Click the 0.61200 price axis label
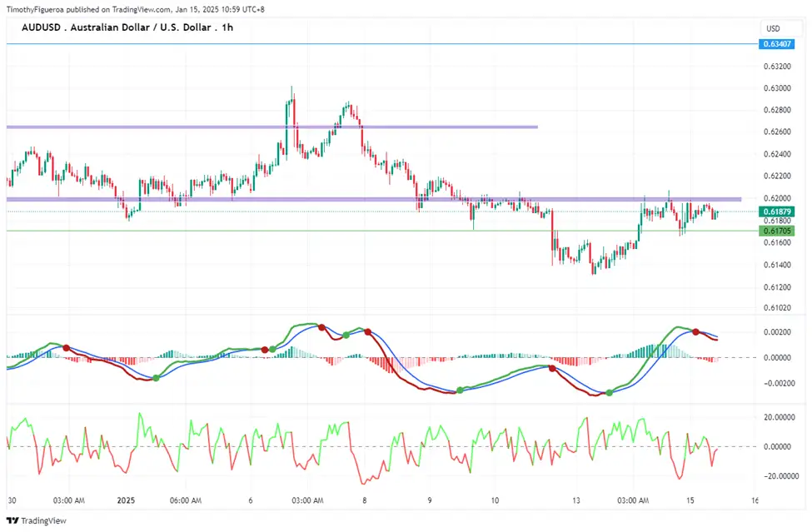Image resolution: width=812 pixels, height=532 pixels. click(777, 286)
